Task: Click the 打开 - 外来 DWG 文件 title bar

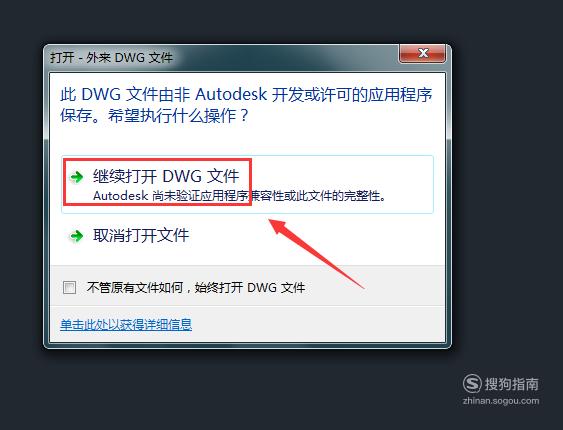Action: tap(223, 57)
